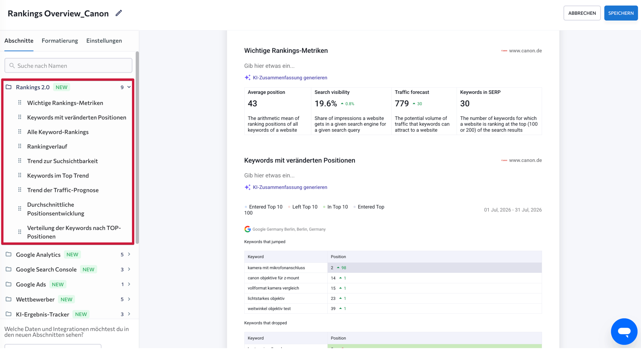Collapse the Rankings 2.0 folder
This screenshot has height=364, width=641.
pyautogui.click(x=129, y=87)
